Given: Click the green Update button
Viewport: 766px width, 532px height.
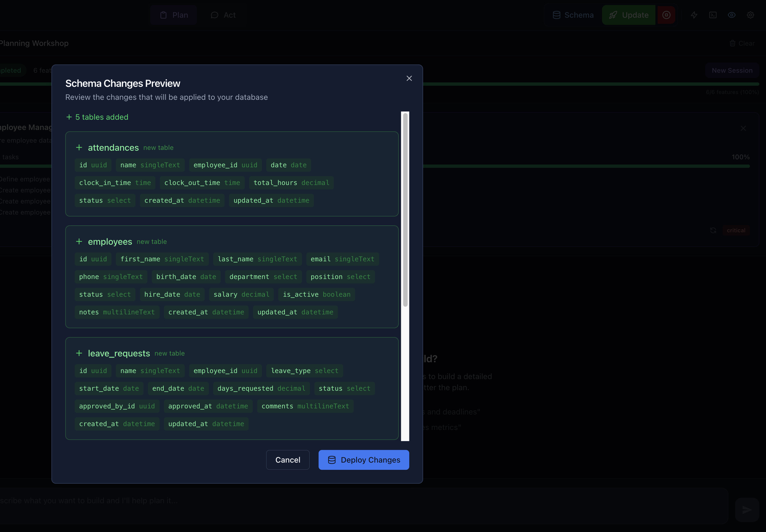Looking at the screenshot, I should [628, 15].
